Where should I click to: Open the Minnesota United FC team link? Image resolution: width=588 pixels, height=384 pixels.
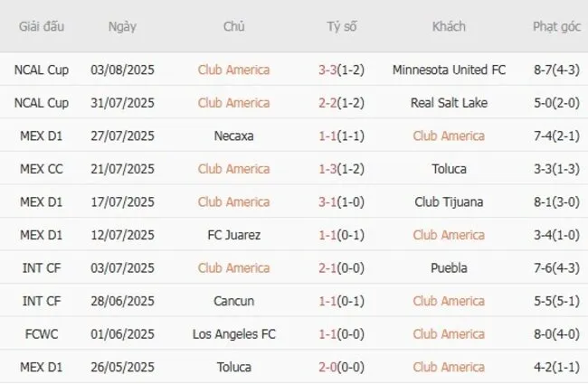(x=449, y=70)
